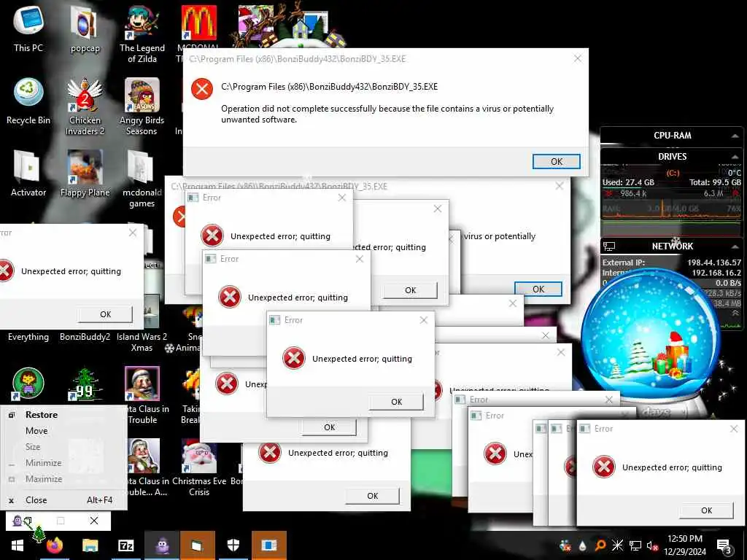Click the taskbar clock 12:50 PM
The image size is (747, 560).
coord(684,539)
